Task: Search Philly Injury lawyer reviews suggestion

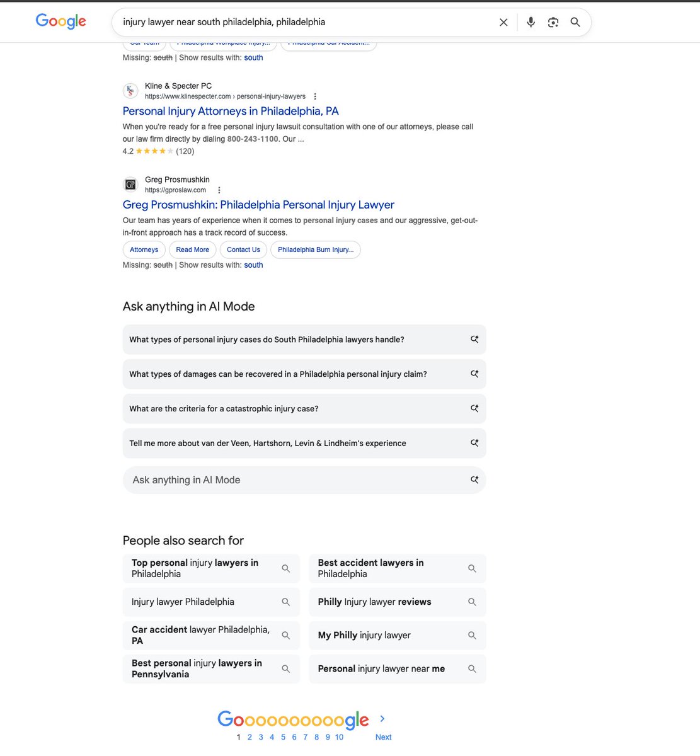Action: (x=398, y=602)
